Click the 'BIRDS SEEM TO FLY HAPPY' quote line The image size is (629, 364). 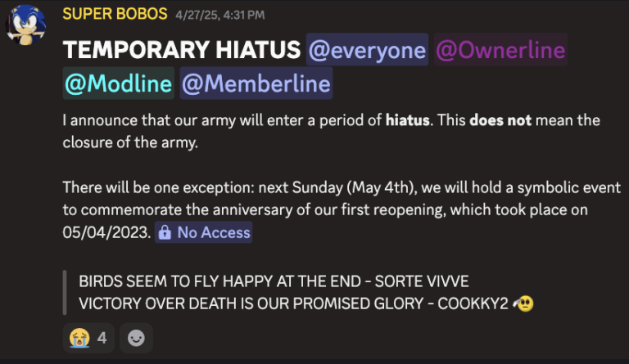coord(274,282)
